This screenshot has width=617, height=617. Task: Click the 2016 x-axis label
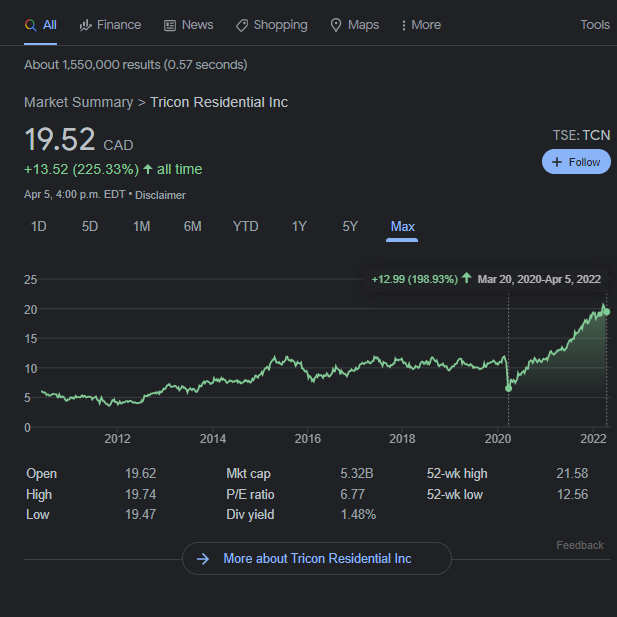[x=308, y=438]
